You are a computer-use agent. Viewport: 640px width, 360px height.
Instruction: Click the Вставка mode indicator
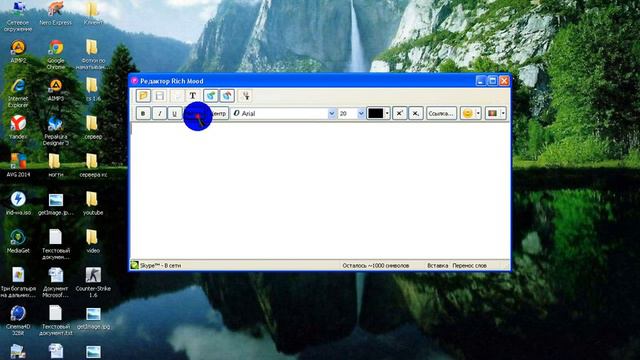coord(438,266)
